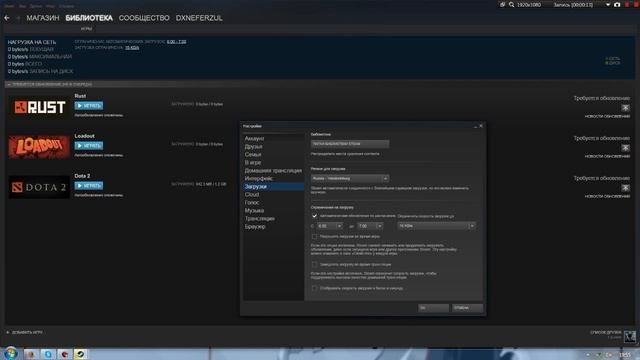Toggle display speed in bits per second checkbox
Screen dimensions: 640x360
click(x=314, y=288)
